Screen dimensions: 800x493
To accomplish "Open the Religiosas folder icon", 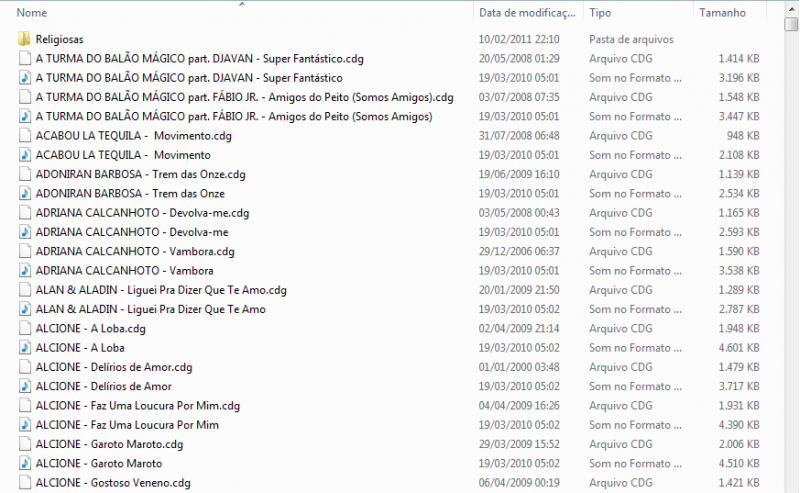I will [x=24, y=39].
